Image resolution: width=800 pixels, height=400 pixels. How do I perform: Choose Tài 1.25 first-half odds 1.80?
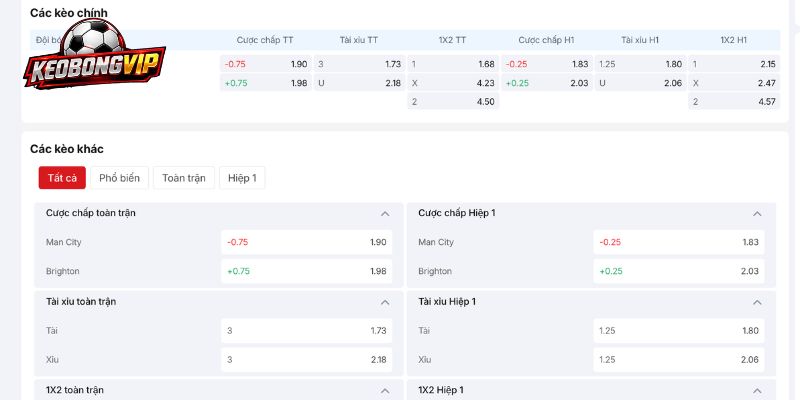coord(679,331)
